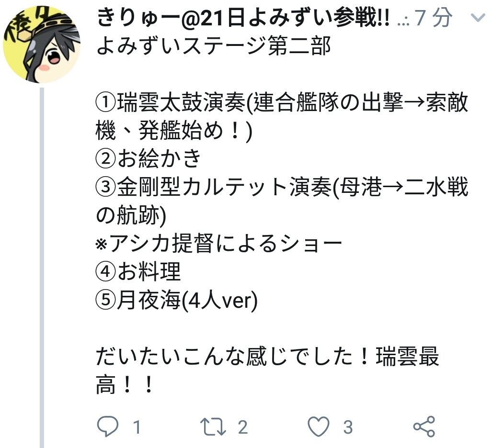
Task: Like the tweet with the heart icon
Action: point(319,426)
